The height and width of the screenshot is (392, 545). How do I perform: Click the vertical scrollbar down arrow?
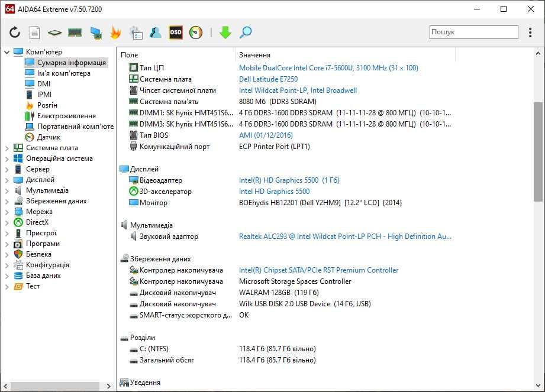pyautogui.click(x=538, y=385)
